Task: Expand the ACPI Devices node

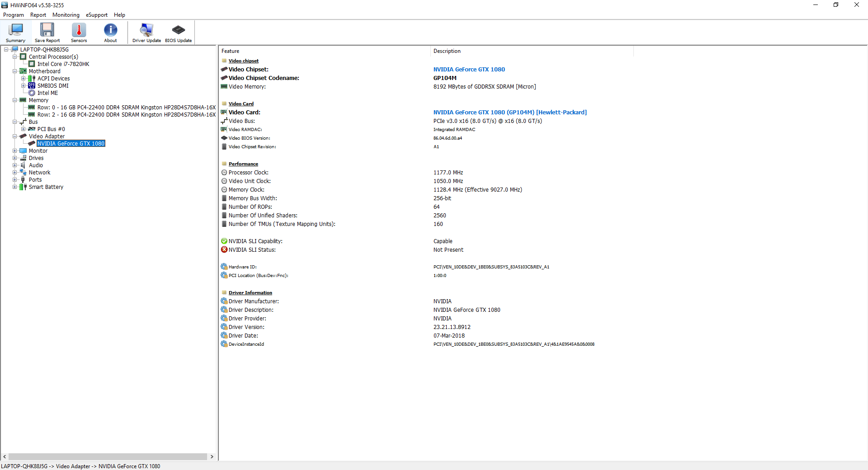Action: pyautogui.click(x=23, y=79)
